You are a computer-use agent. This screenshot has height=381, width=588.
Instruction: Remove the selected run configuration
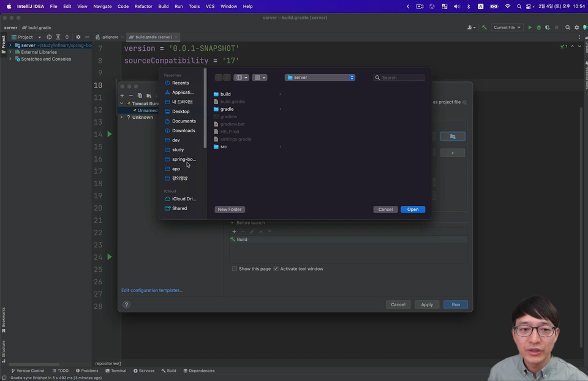pos(131,96)
